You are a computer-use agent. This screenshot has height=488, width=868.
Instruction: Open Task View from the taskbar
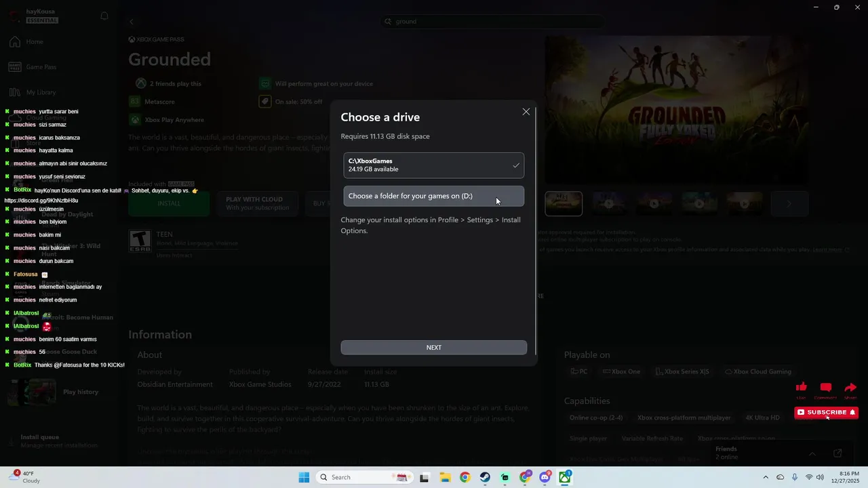pos(425,477)
